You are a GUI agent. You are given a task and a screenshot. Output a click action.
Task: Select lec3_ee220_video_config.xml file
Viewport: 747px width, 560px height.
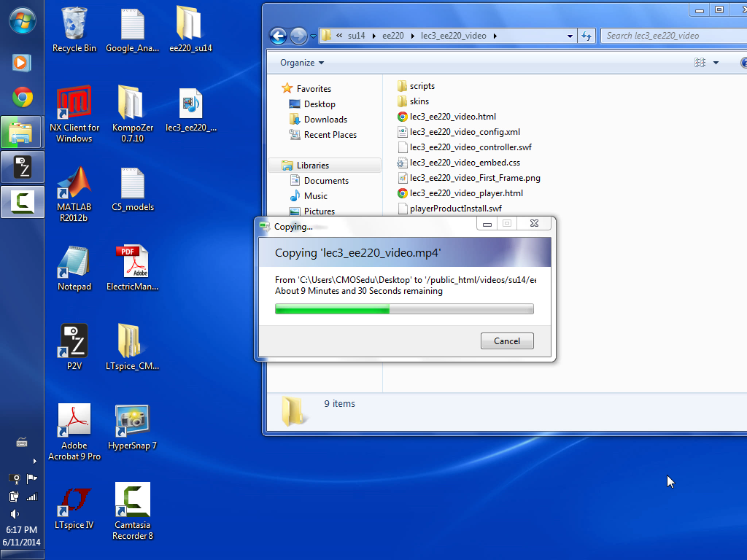pos(458,132)
